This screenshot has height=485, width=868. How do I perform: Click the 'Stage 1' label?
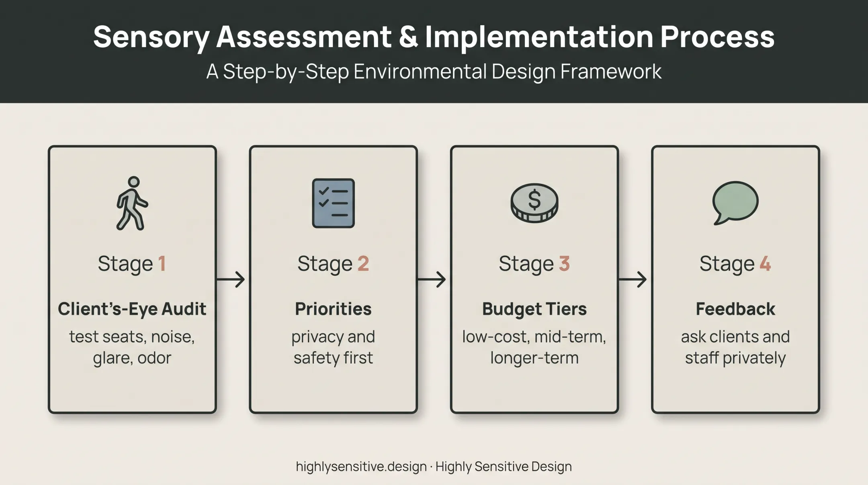(x=132, y=264)
